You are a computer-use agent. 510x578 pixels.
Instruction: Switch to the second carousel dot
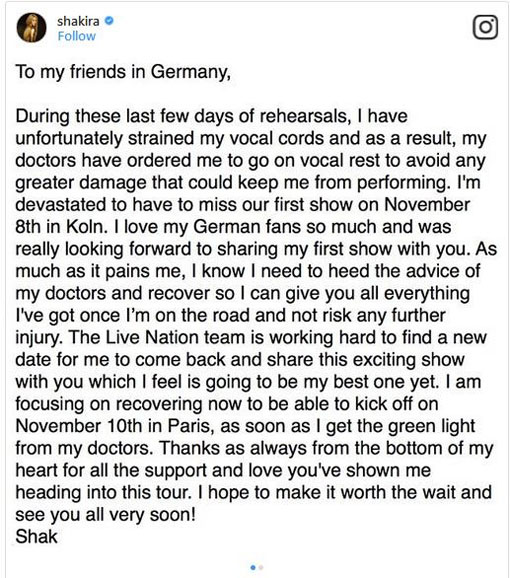click(x=261, y=567)
